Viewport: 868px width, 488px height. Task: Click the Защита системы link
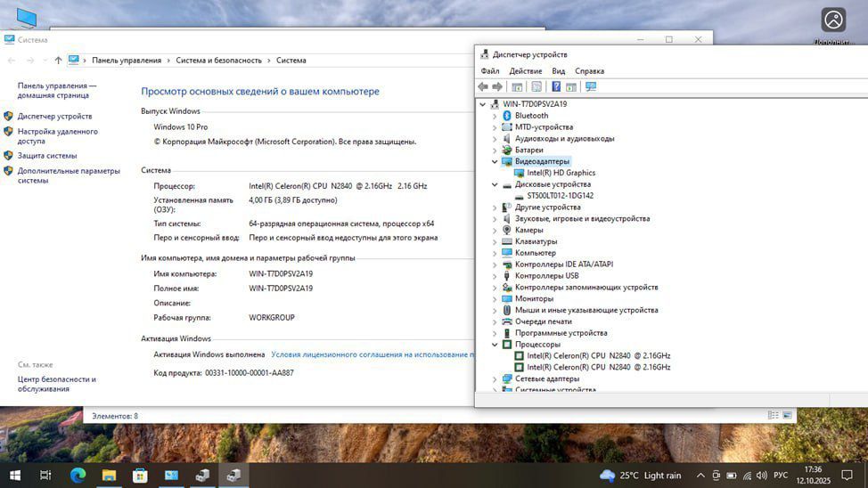coord(47,156)
